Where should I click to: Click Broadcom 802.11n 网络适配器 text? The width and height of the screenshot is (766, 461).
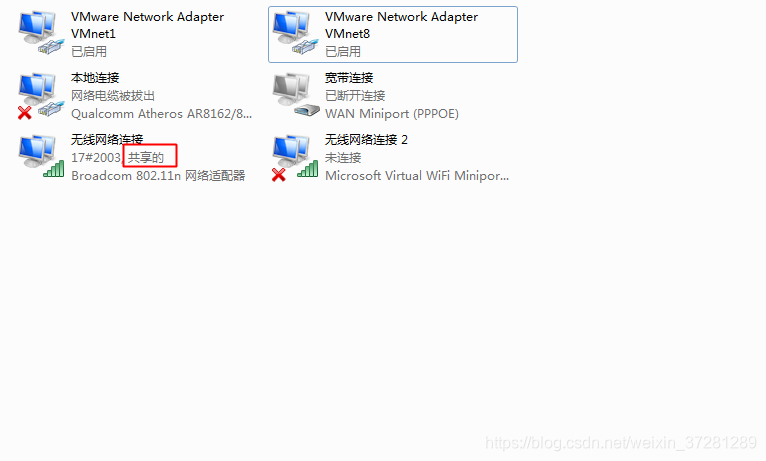pos(158,175)
